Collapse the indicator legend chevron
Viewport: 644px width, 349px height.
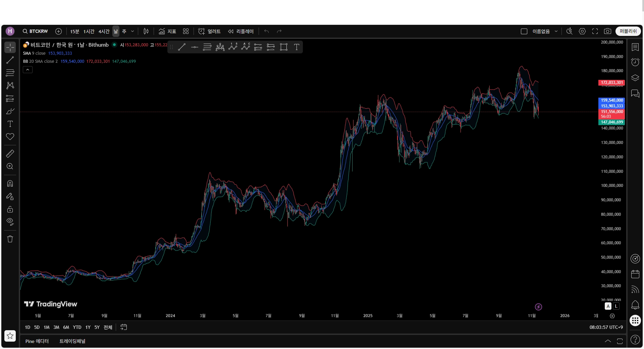[28, 69]
